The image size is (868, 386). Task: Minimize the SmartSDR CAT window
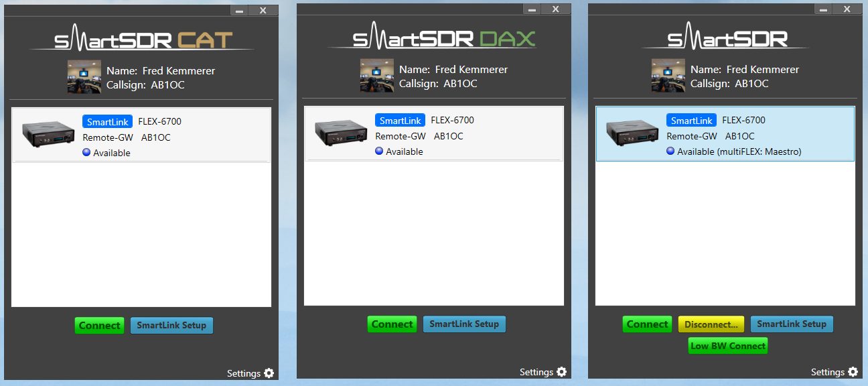(240, 10)
